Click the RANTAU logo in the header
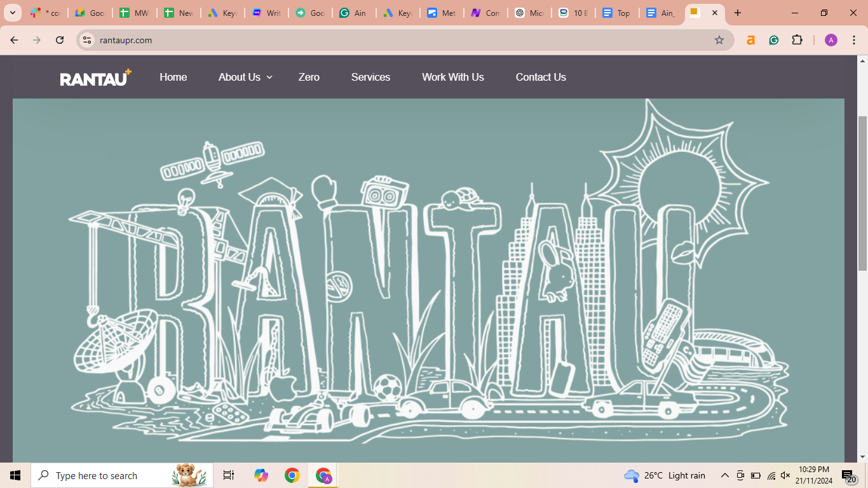Screen dimensions: 868x488 (x=96, y=78)
